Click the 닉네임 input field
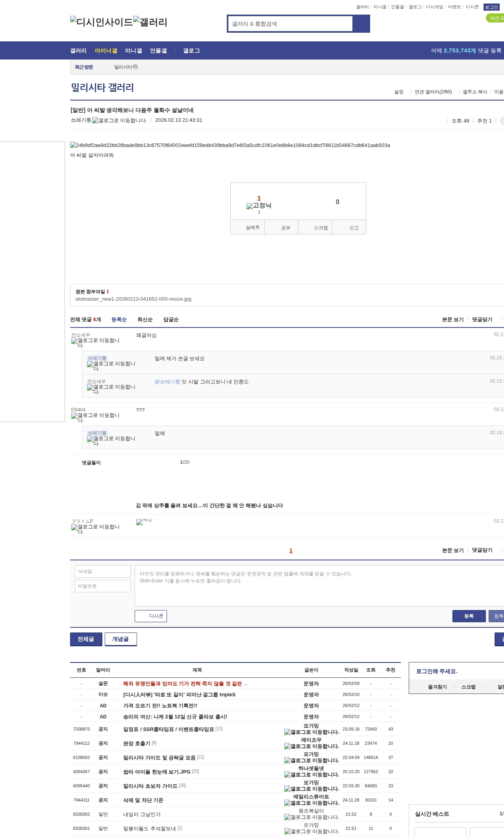The width and height of the screenshot is (504, 837). click(103, 571)
